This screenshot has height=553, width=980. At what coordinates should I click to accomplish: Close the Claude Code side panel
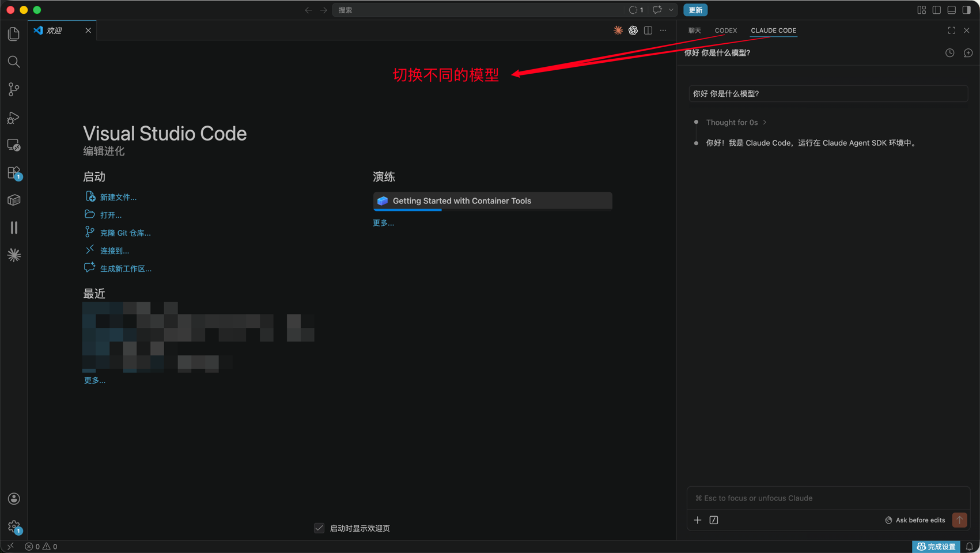[967, 31]
